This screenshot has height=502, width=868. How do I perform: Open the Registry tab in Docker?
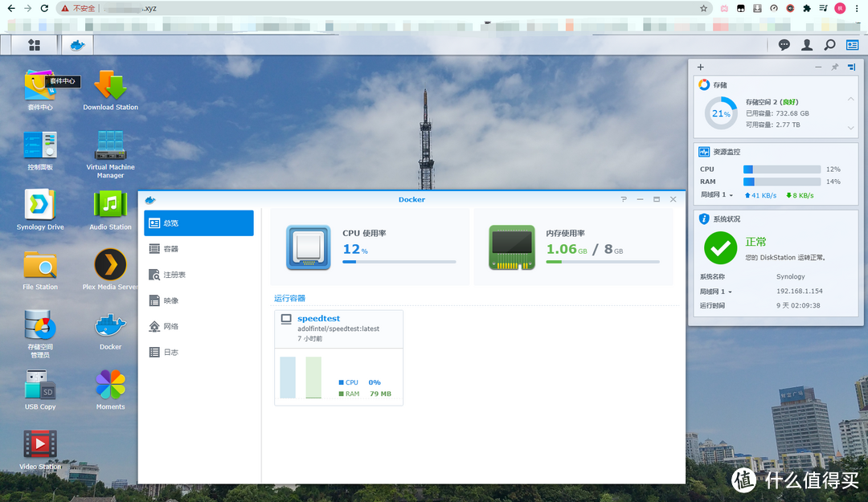point(199,275)
